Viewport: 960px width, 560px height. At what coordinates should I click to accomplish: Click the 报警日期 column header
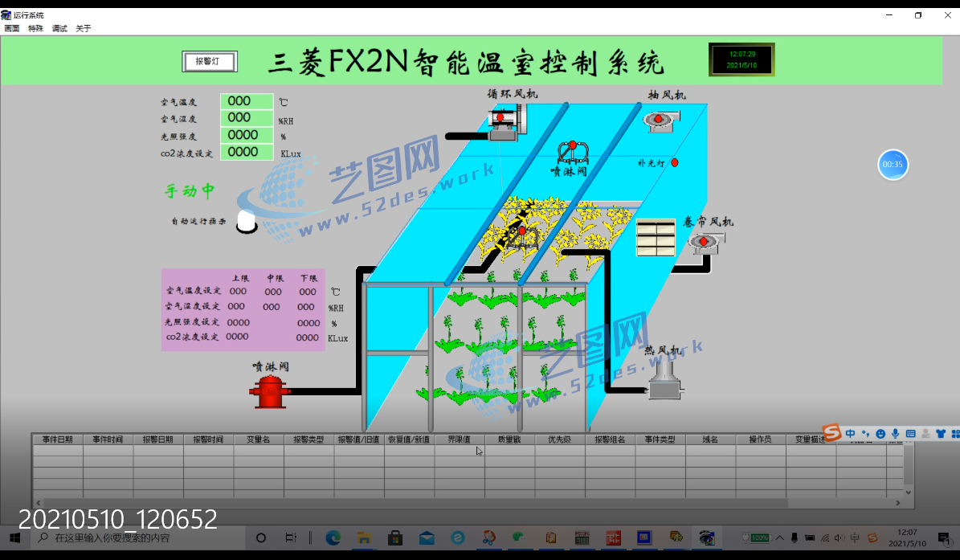(158, 439)
